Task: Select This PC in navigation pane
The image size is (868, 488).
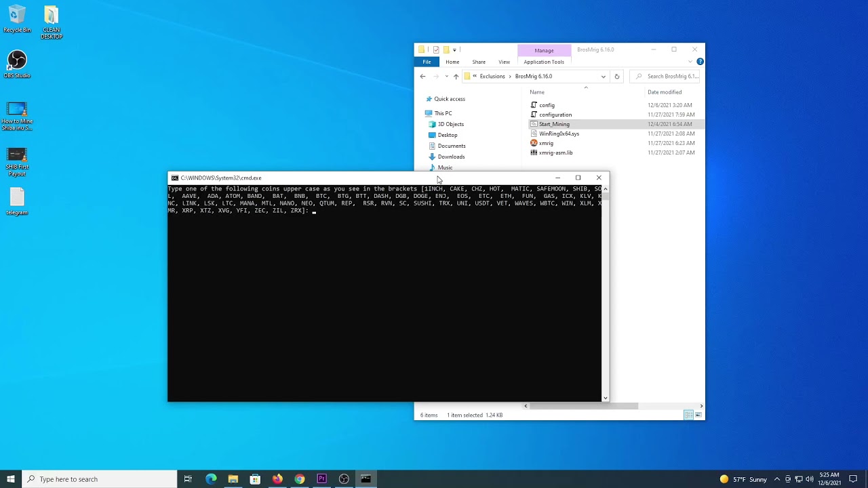Action: pos(443,113)
